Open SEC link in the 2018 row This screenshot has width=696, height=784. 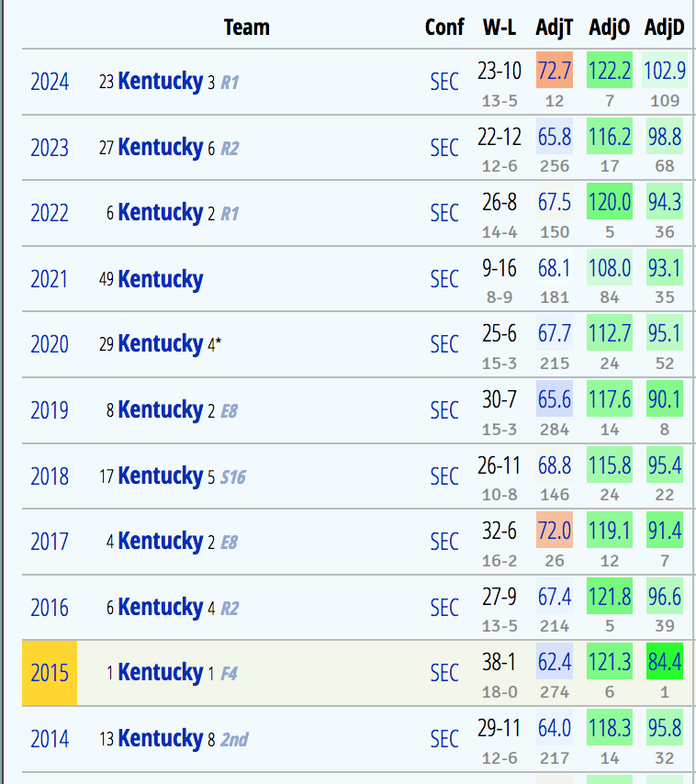[x=444, y=476]
